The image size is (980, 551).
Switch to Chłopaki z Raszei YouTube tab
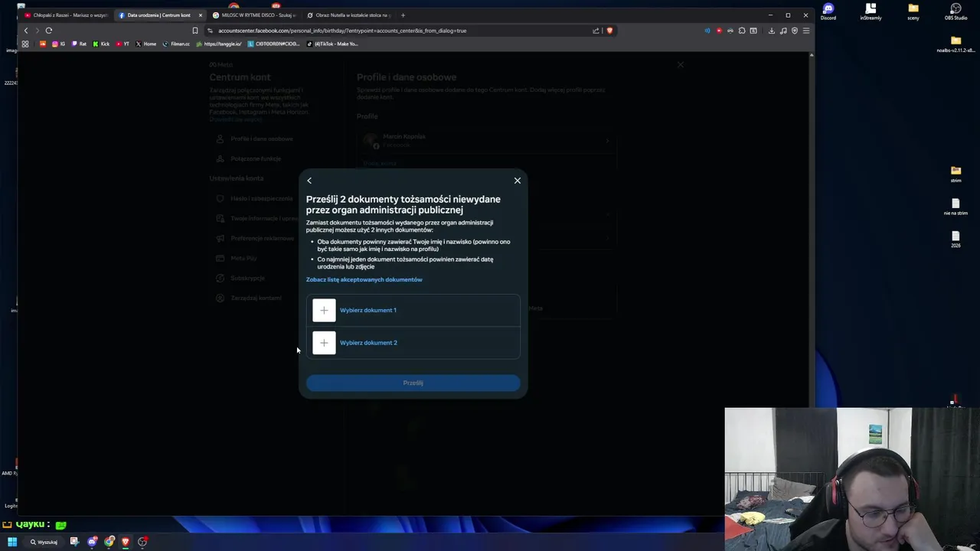coord(67,15)
